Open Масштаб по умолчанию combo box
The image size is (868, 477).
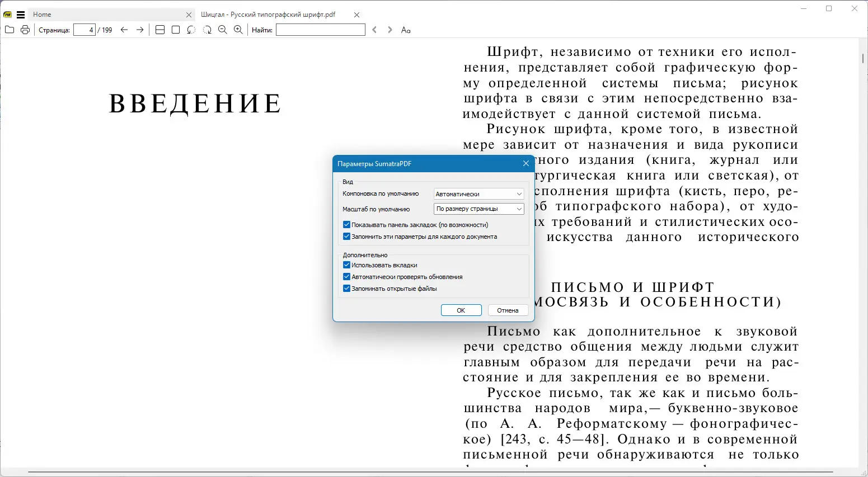coord(479,209)
